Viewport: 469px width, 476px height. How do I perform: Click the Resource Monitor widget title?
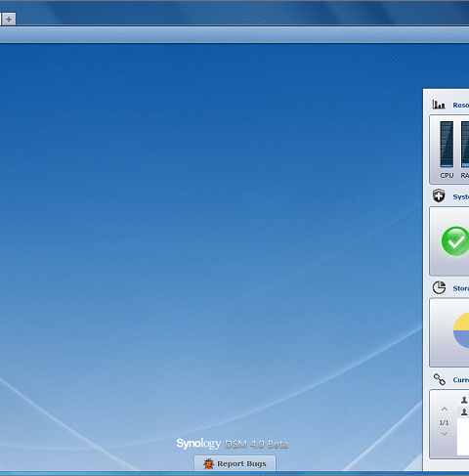(461, 105)
